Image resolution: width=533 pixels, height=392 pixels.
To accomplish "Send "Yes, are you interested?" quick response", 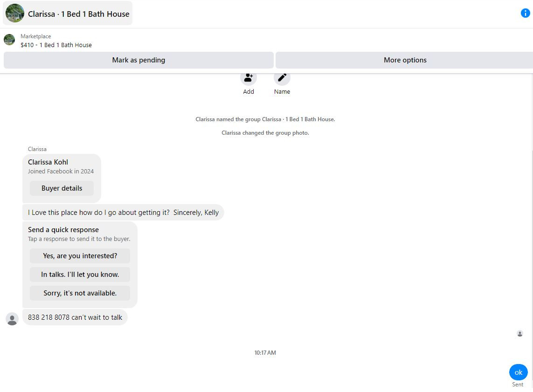I will [x=80, y=256].
